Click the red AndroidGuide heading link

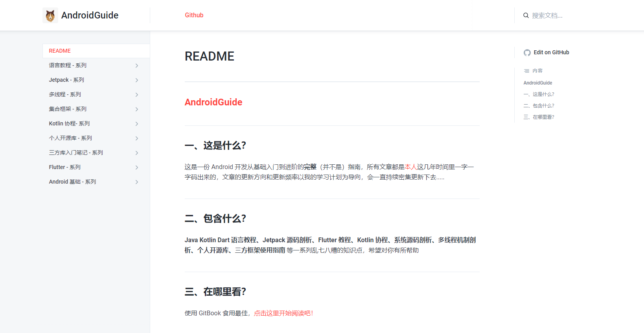213,102
